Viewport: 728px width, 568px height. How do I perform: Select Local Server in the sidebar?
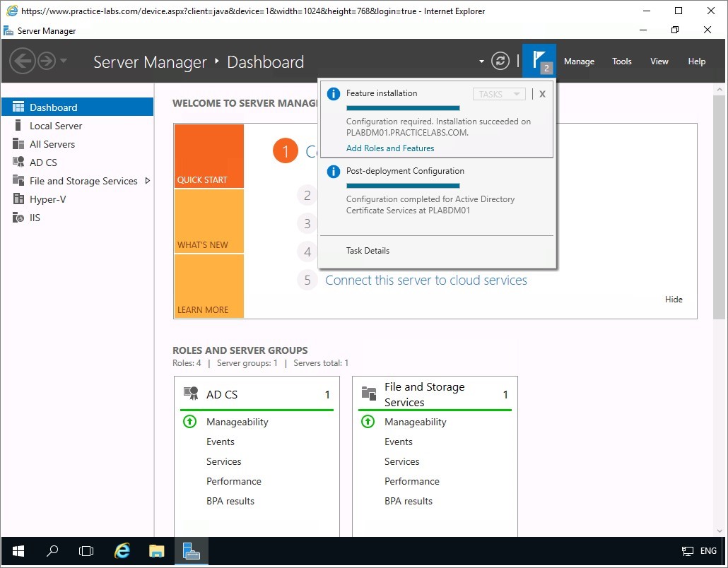(78, 126)
